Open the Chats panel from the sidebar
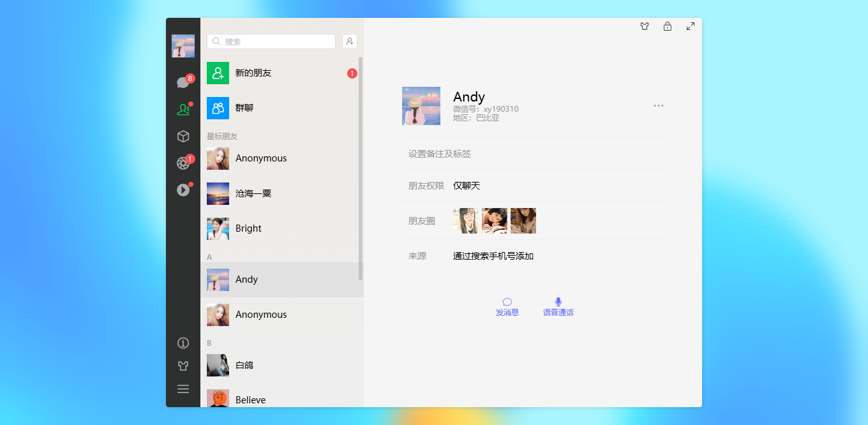 click(x=183, y=82)
